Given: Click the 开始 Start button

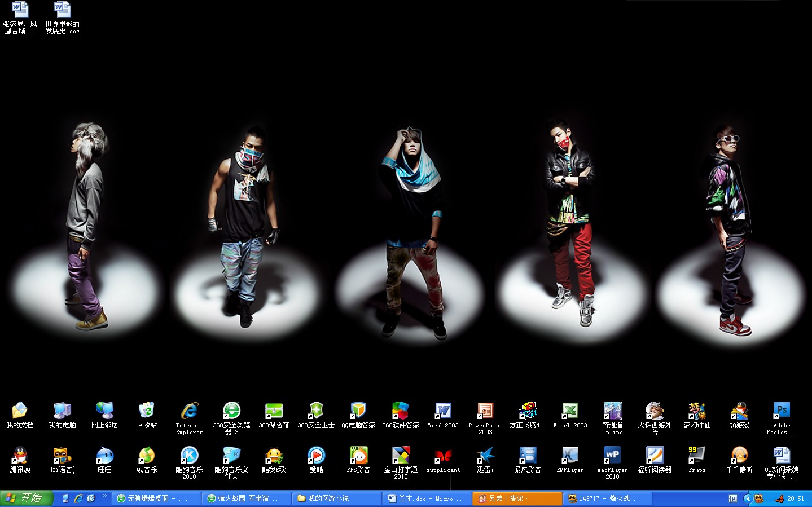Looking at the screenshot, I should point(27,499).
